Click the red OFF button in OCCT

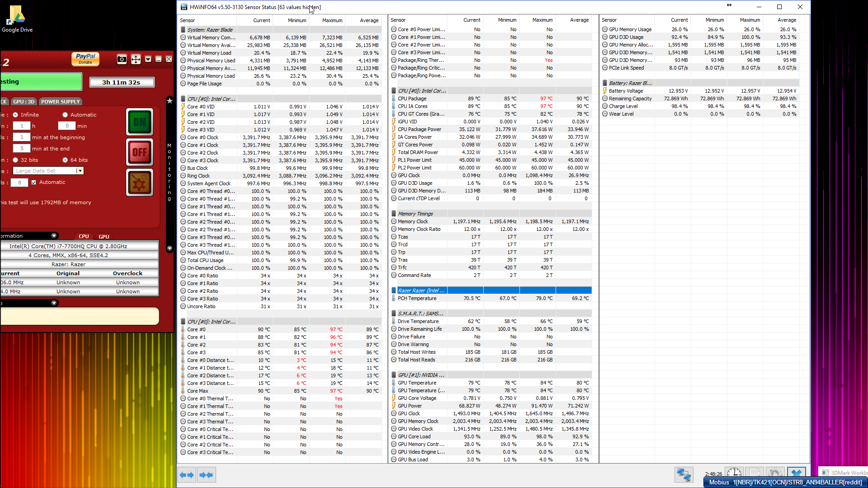click(x=140, y=152)
